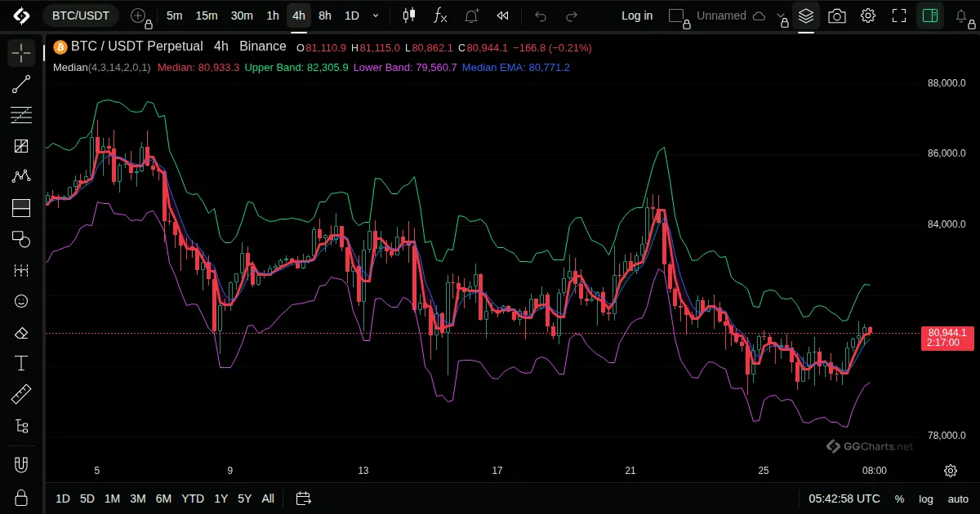
Task: Start bar replay with rewind icon
Action: click(x=503, y=16)
